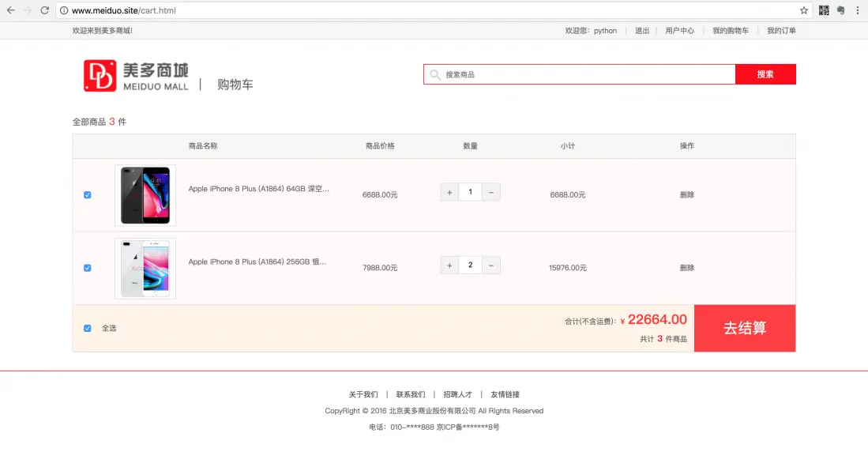The width and height of the screenshot is (868, 452).
Task: Click the 6688.00元 subtotal in the 64GB row
Action: pyautogui.click(x=567, y=195)
